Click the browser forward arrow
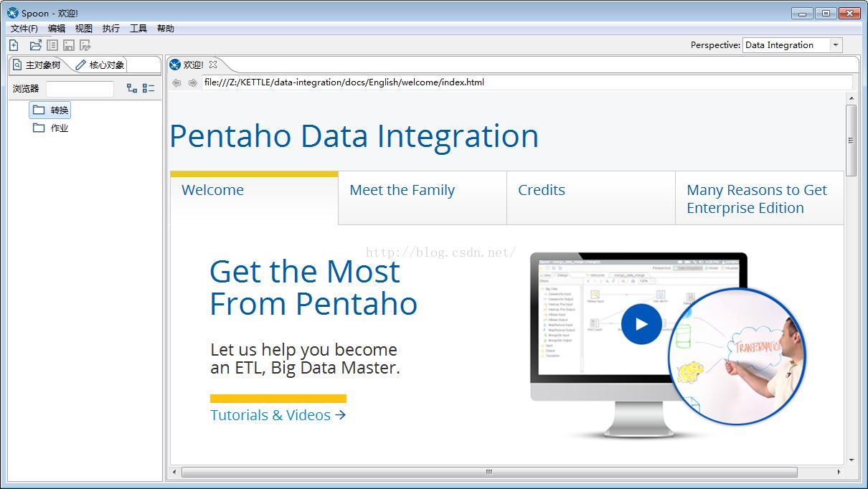 click(x=192, y=82)
